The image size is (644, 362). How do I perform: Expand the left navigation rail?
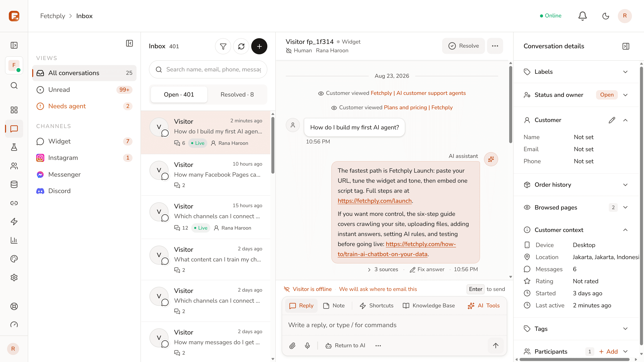point(14,45)
